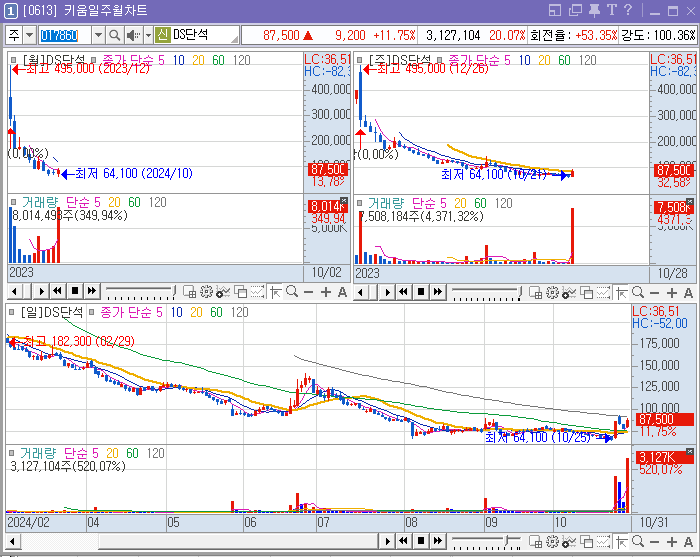The image size is (700, 557).
Task: Click monthly chart layout-grid icon
Action: (189, 292)
